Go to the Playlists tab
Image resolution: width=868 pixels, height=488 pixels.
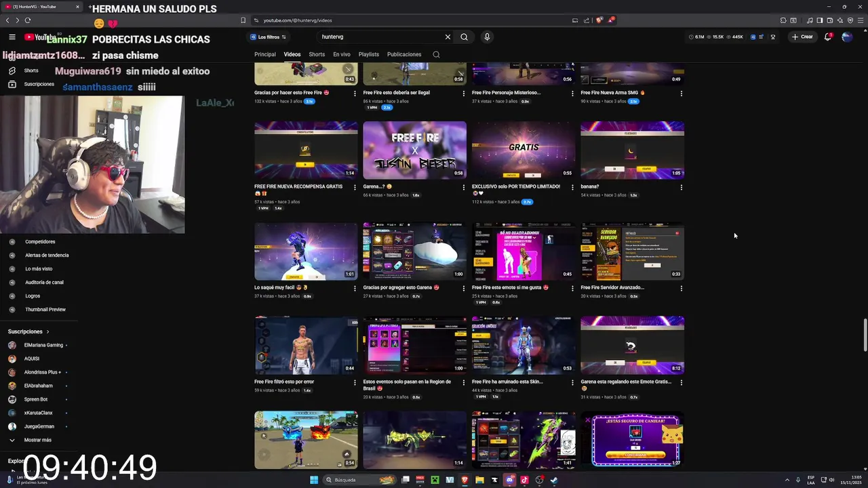point(369,54)
